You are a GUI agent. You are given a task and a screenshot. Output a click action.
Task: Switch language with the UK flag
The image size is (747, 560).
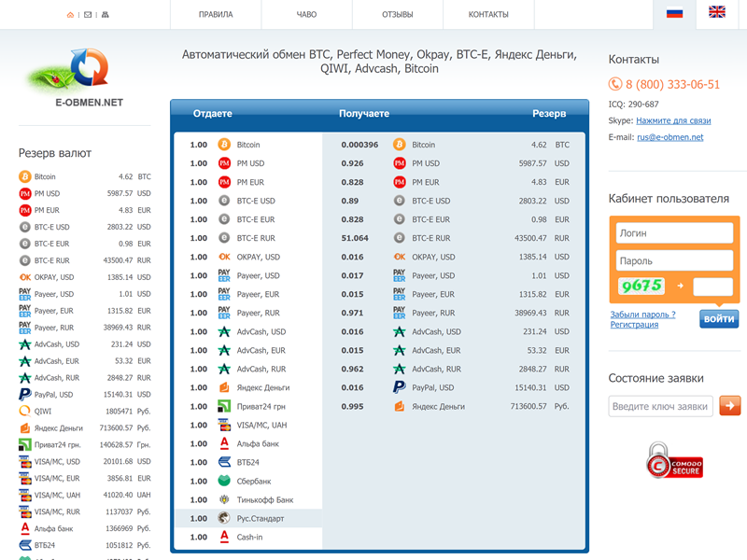click(x=717, y=12)
